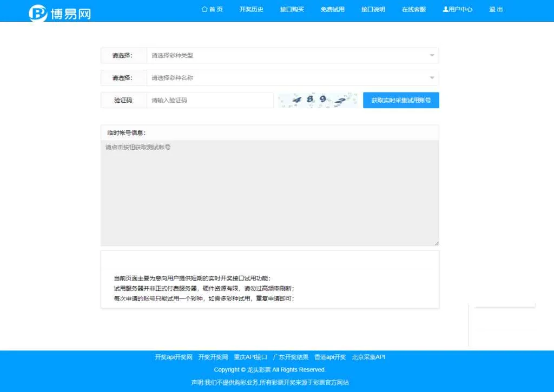
Task: Visit the 重庆API接口 footer link
Action: tap(250, 357)
